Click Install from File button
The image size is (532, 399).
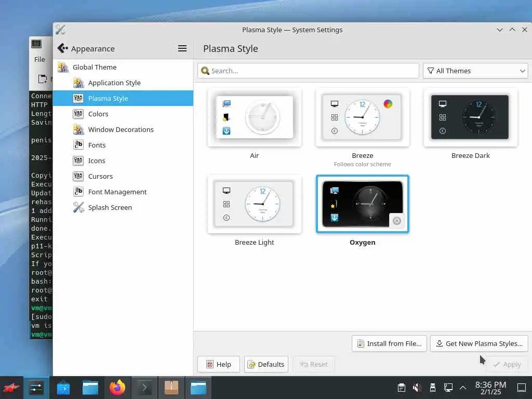click(x=389, y=344)
